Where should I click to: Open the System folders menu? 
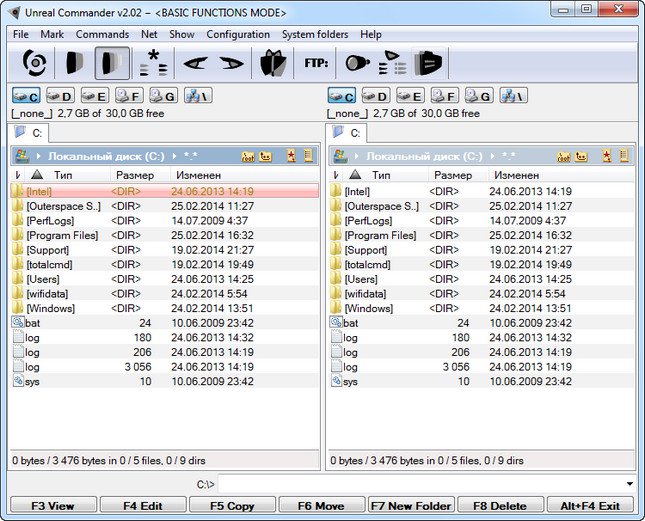pos(315,34)
